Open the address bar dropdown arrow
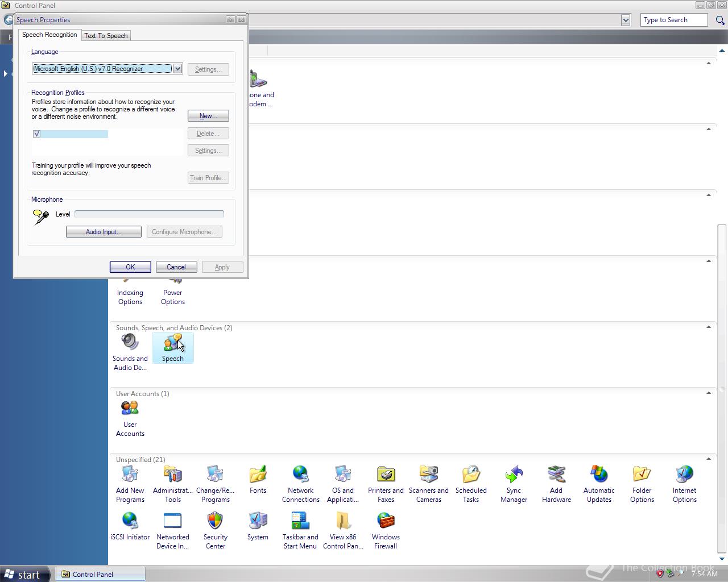This screenshot has height=582, width=728. [x=626, y=20]
